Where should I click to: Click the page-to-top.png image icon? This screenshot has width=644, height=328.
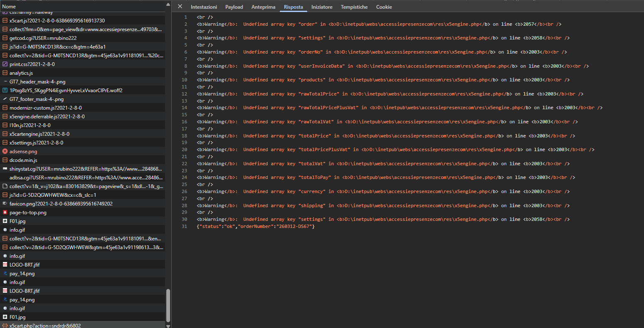5,213
